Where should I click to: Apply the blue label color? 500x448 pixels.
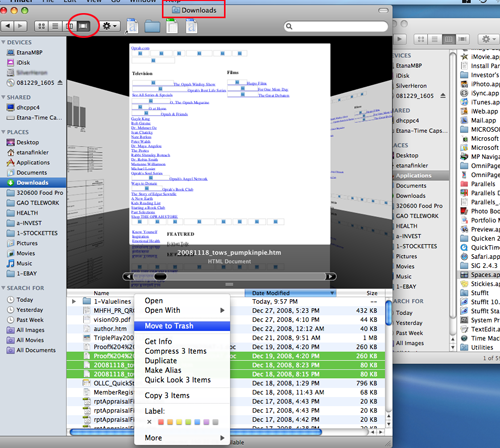(197, 422)
